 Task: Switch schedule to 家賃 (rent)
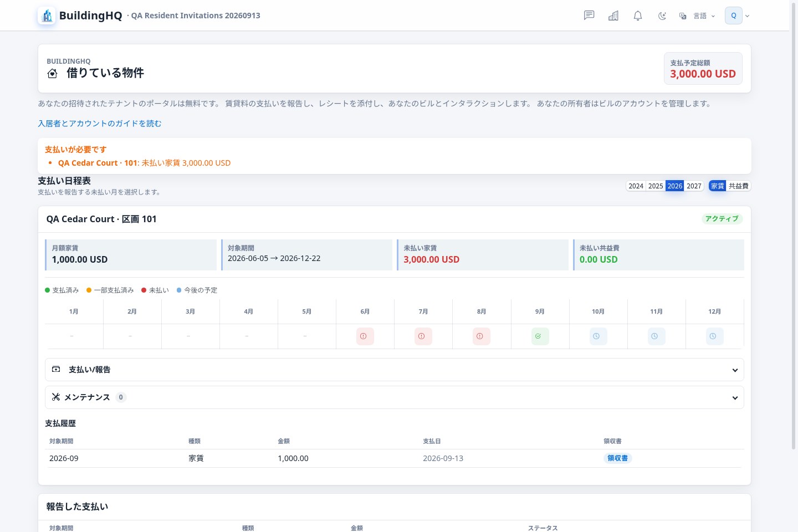(718, 186)
